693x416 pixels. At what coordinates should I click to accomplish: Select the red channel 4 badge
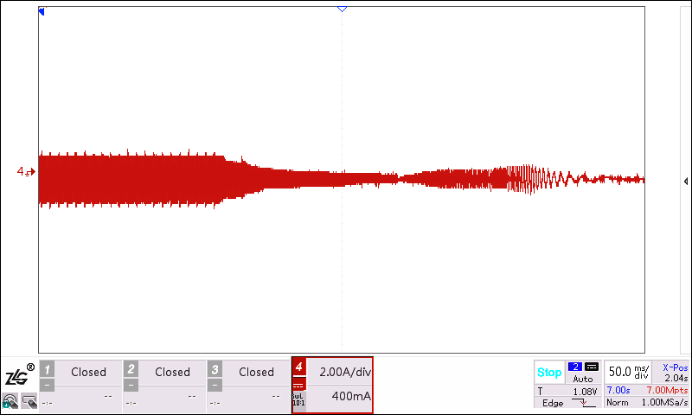click(299, 366)
